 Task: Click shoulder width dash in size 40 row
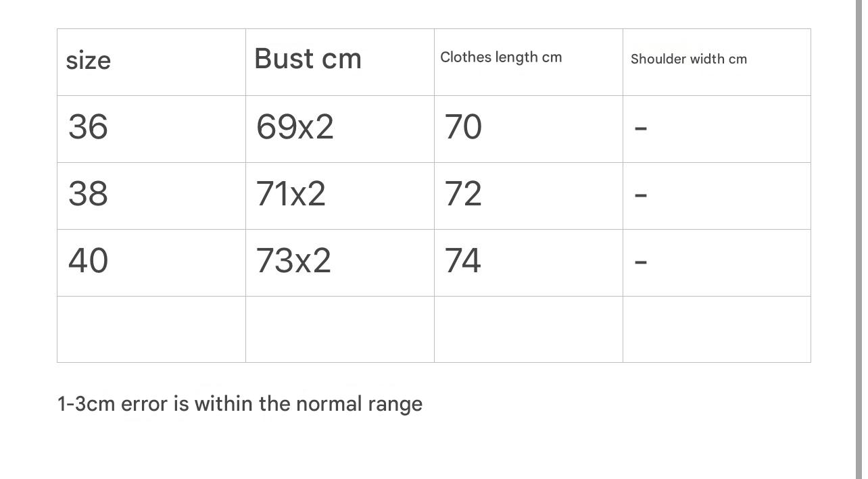[642, 261]
